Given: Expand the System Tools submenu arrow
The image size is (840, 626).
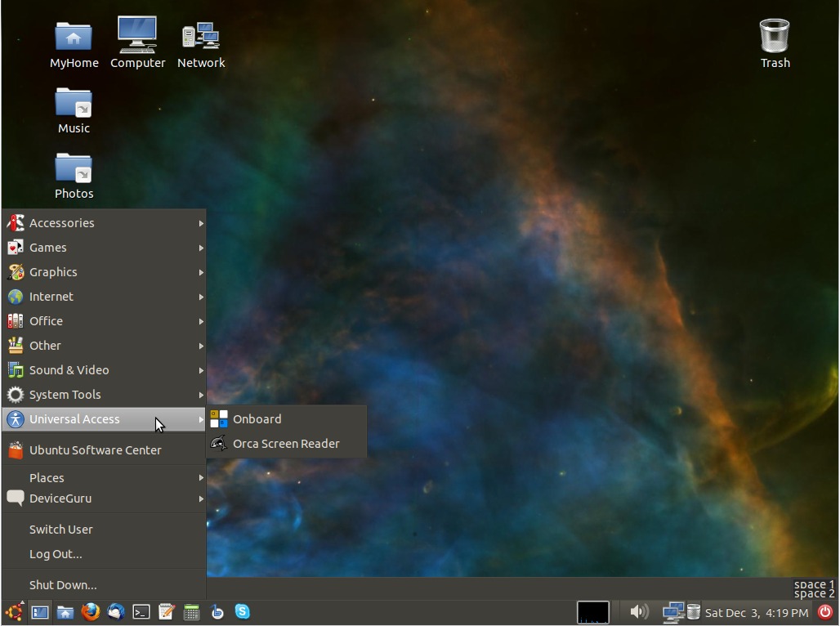Looking at the screenshot, I should pos(201,395).
